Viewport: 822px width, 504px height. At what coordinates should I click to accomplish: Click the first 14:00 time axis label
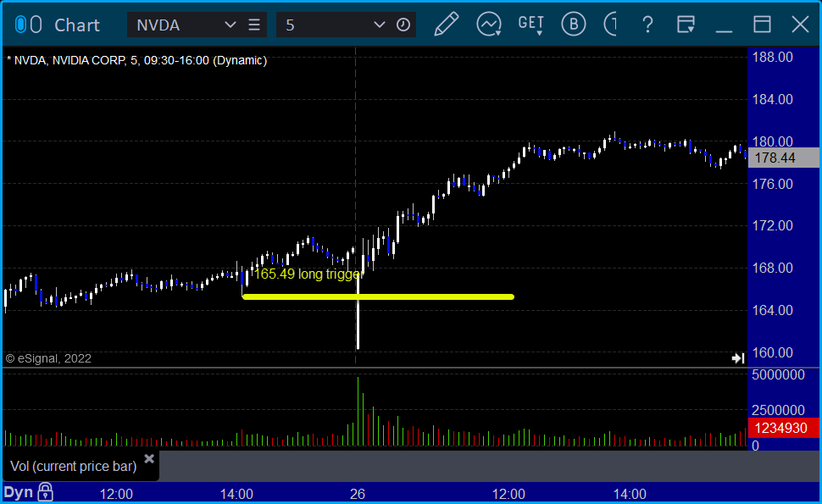(x=236, y=494)
